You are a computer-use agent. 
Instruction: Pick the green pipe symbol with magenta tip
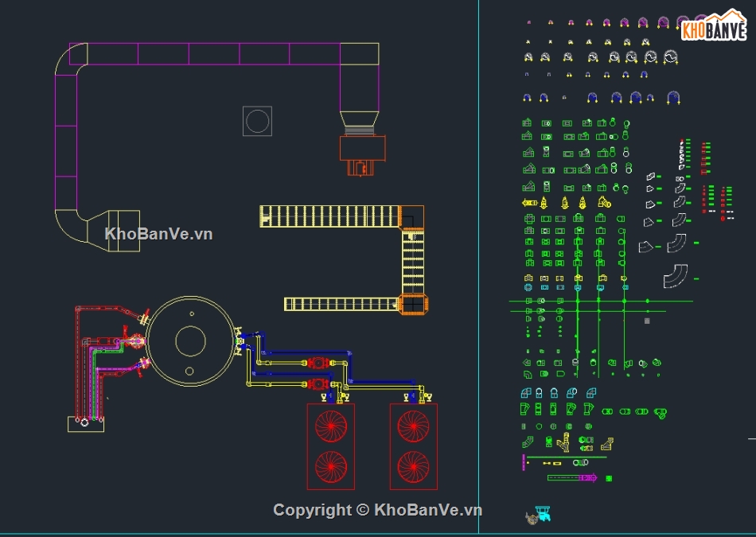(572, 477)
